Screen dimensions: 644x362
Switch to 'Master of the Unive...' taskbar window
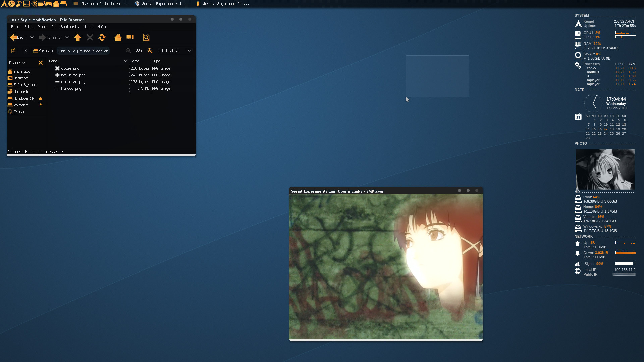click(x=100, y=4)
